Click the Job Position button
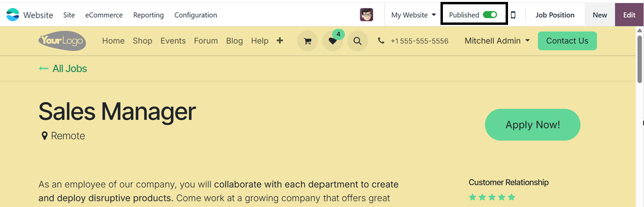644x207 pixels. pos(554,15)
